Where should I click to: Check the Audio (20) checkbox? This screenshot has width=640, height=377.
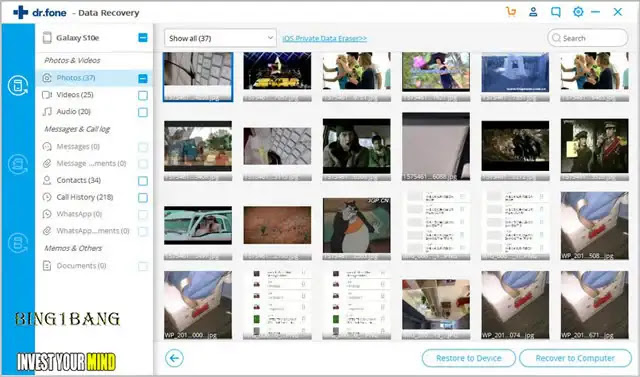tap(143, 112)
